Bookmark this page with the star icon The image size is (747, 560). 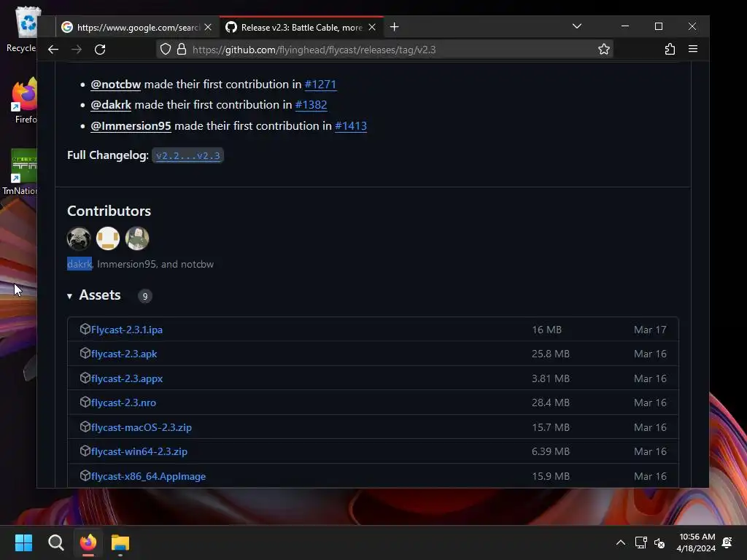click(603, 50)
